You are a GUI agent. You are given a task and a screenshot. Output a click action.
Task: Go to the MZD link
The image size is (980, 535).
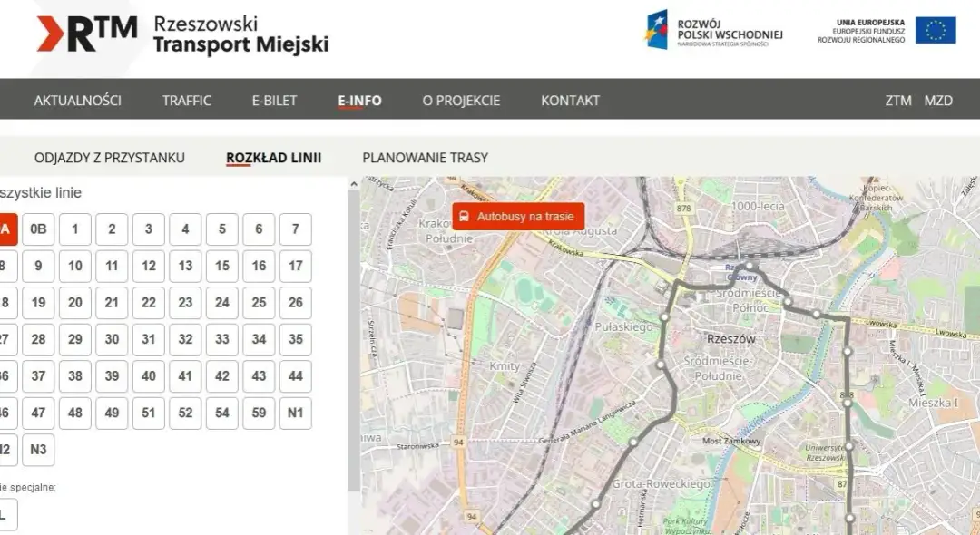coord(940,101)
